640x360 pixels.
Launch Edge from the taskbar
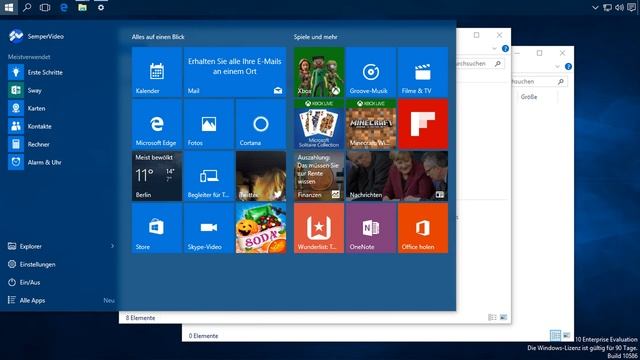[64, 7]
